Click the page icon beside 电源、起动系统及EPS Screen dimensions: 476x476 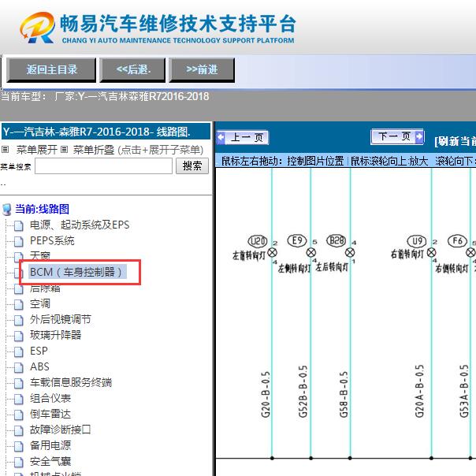click(x=19, y=225)
